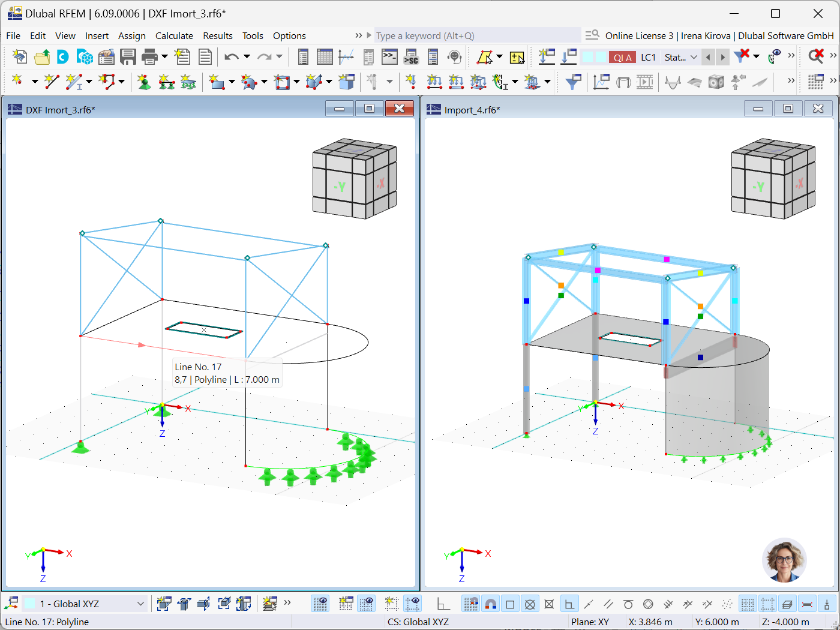The image size is (840, 630).
Task: Open the Calculate menu
Action: tap(174, 35)
